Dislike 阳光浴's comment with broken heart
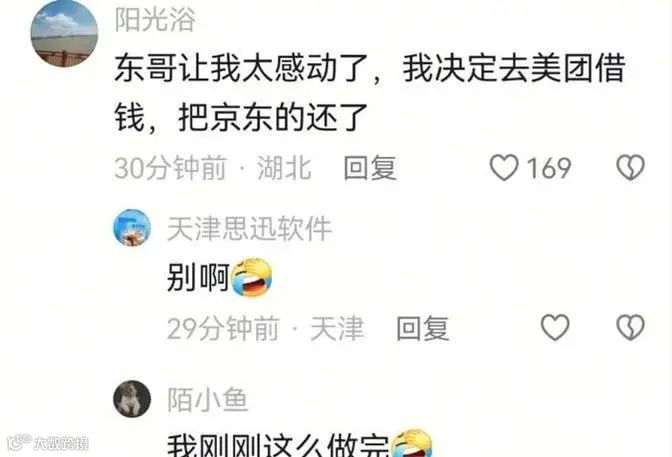 coord(630,167)
